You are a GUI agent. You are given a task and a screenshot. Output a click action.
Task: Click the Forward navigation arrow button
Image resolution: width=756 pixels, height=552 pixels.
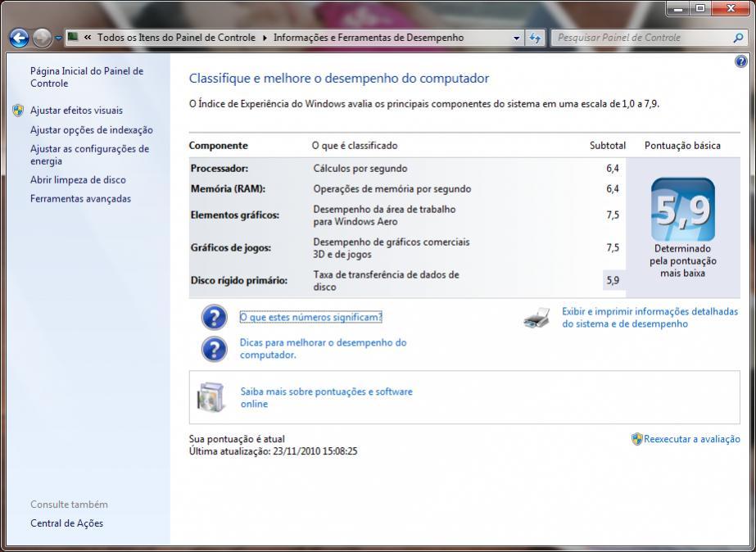click(42, 38)
